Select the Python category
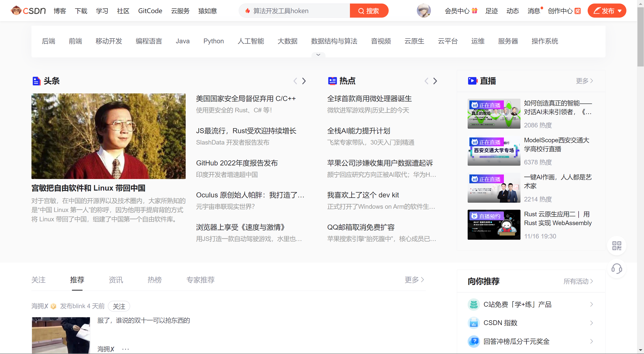The width and height of the screenshot is (644, 354). click(x=213, y=41)
